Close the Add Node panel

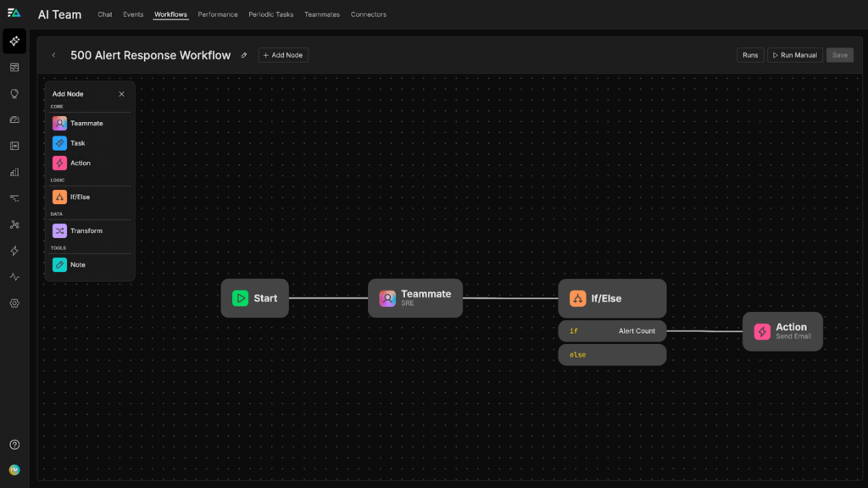tap(121, 94)
